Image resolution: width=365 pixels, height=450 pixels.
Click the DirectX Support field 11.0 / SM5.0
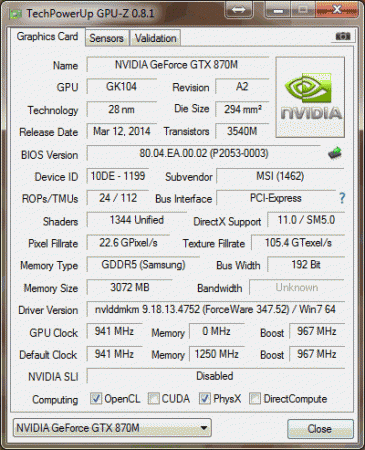(306, 220)
